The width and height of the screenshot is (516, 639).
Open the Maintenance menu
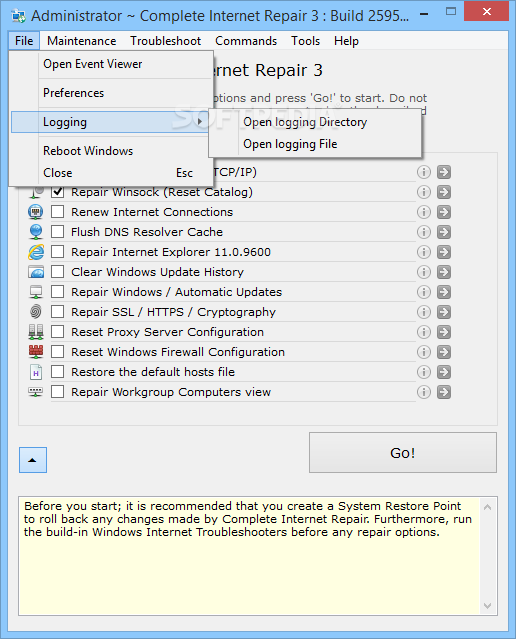82,41
